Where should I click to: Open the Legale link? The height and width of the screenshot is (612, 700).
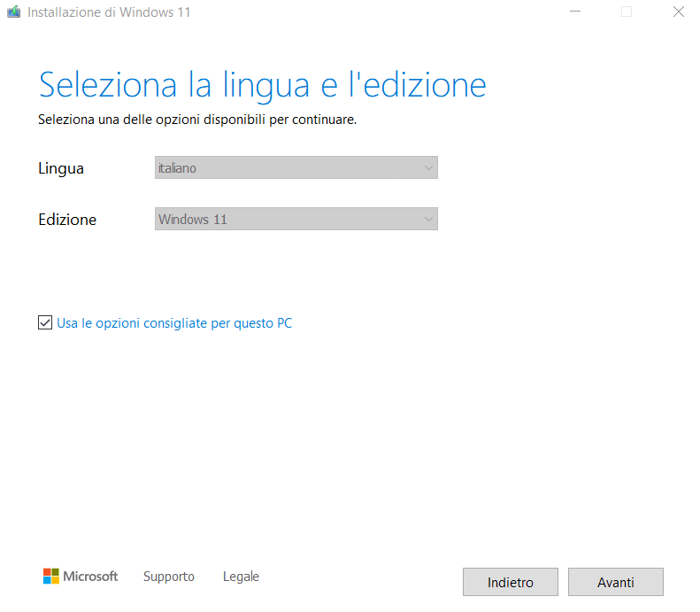coord(241,577)
